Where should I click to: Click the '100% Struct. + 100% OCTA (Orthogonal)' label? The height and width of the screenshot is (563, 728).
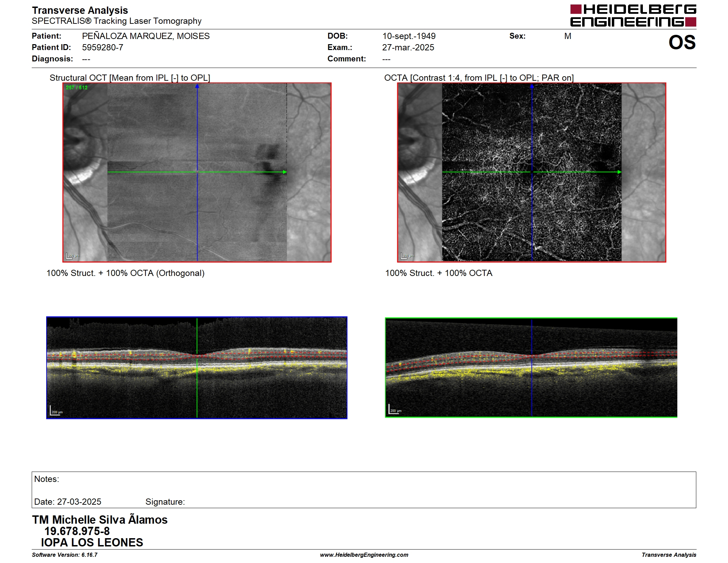click(125, 273)
